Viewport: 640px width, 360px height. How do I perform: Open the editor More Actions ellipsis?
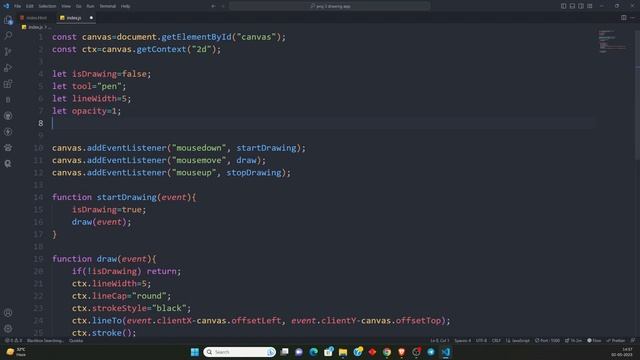633,18
